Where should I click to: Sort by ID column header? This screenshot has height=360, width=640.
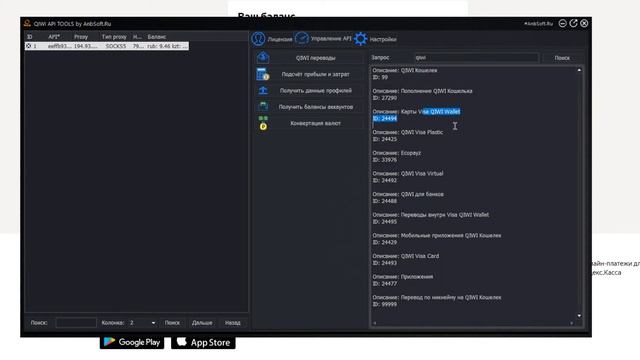29,37
